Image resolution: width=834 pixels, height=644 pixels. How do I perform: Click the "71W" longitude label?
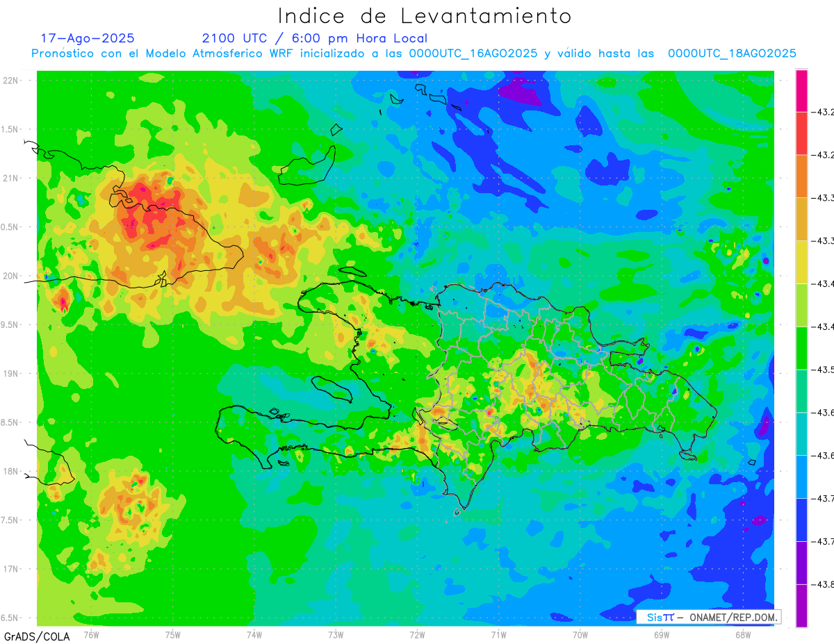(498, 634)
